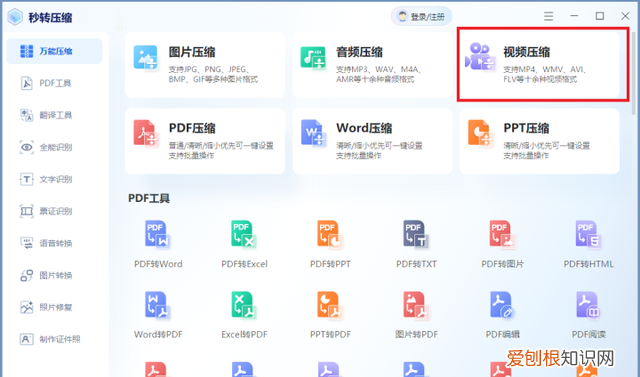Launch the Excel转PDF converter
Image resolution: width=640 pixels, height=377 pixels.
244,315
